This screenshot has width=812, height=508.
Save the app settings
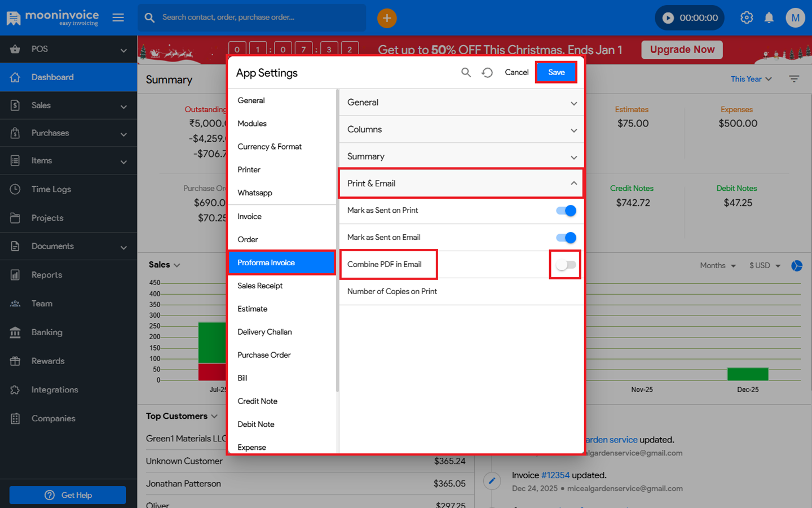pos(556,72)
